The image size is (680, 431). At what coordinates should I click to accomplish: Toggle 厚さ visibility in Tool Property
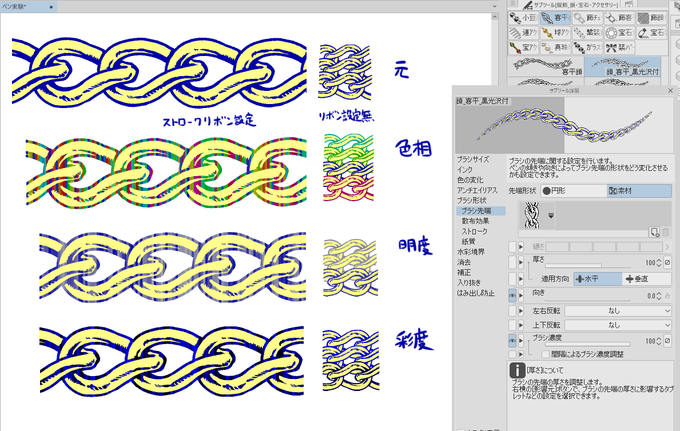(x=512, y=262)
